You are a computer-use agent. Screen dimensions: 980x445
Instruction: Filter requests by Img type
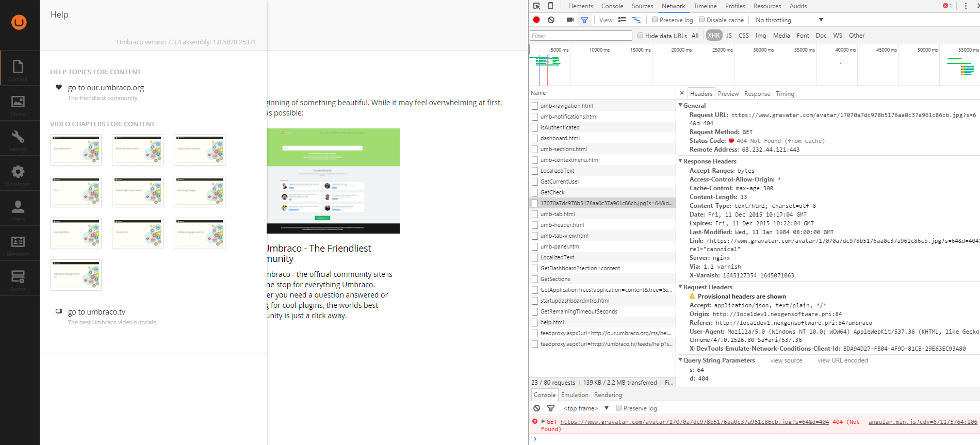760,36
